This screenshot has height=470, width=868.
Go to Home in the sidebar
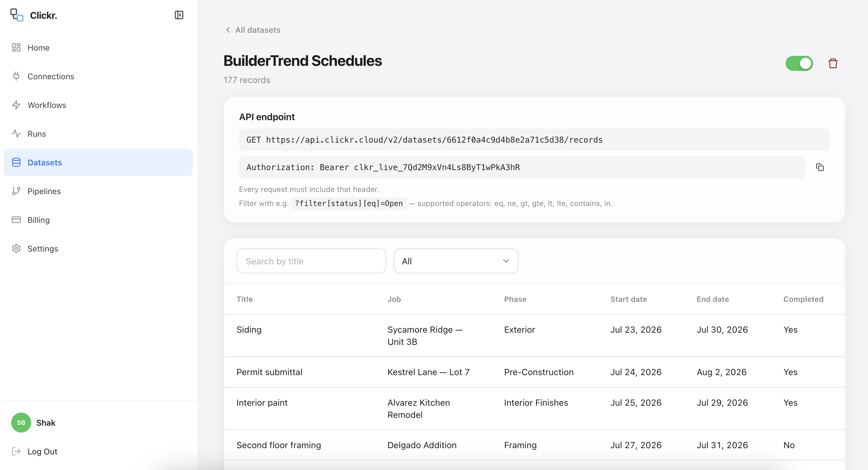[x=98, y=47]
